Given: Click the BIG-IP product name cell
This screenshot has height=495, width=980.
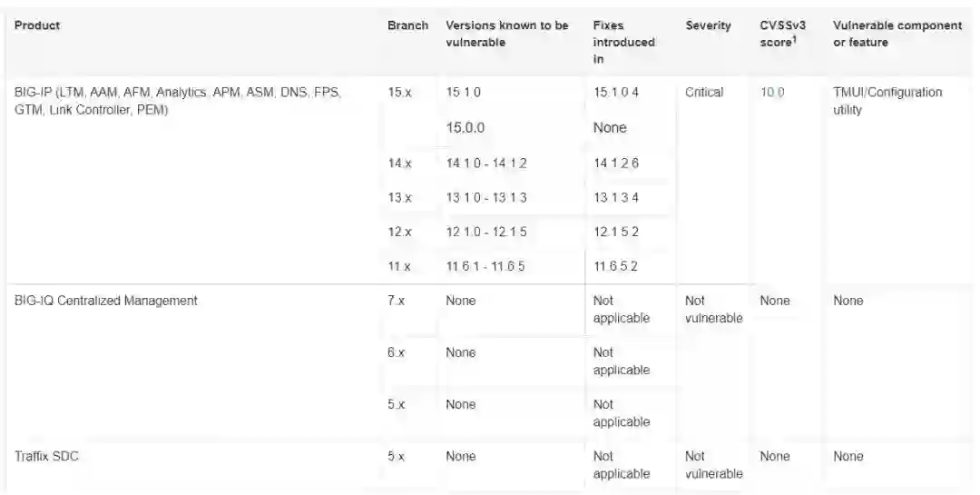Looking at the screenshot, I should pos(178,101).
